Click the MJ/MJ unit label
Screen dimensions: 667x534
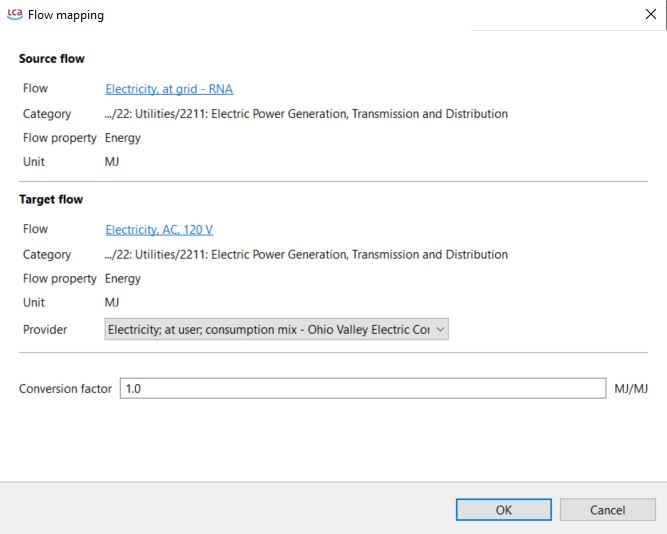631,389
